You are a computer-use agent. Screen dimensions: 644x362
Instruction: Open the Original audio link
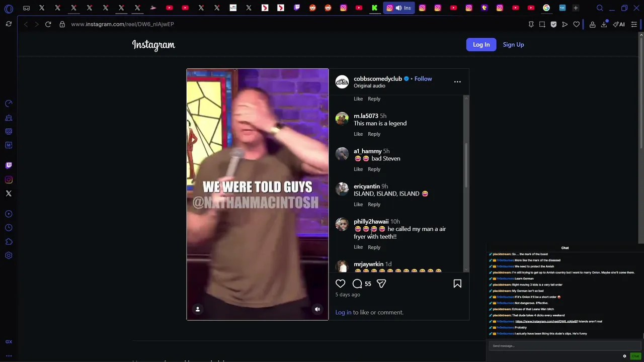(x=369, y=86)
